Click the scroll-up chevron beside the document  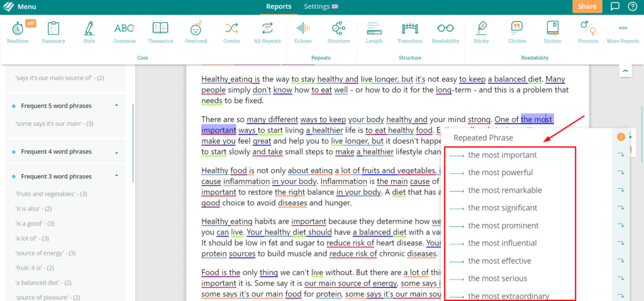click(x=625, y=71)
